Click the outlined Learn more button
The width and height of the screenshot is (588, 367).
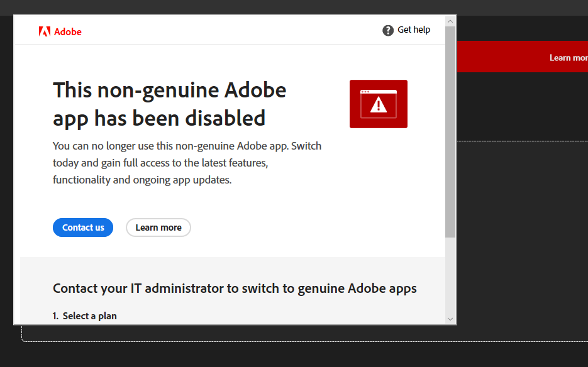point(158,227)
